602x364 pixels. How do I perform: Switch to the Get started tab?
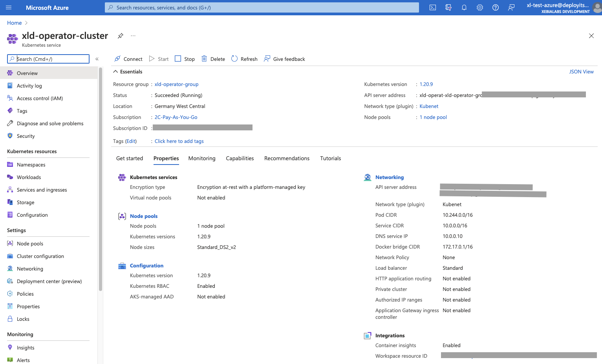[130, 158]
